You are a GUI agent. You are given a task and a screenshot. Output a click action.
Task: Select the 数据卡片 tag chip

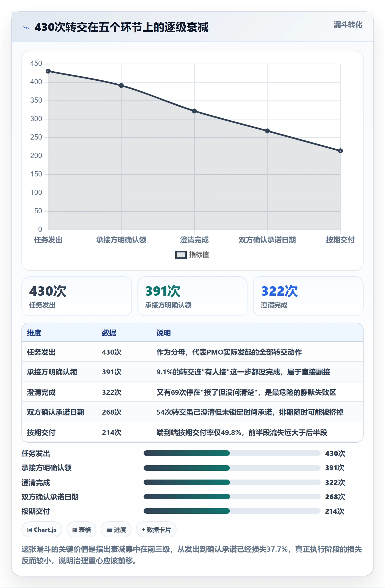156,530
